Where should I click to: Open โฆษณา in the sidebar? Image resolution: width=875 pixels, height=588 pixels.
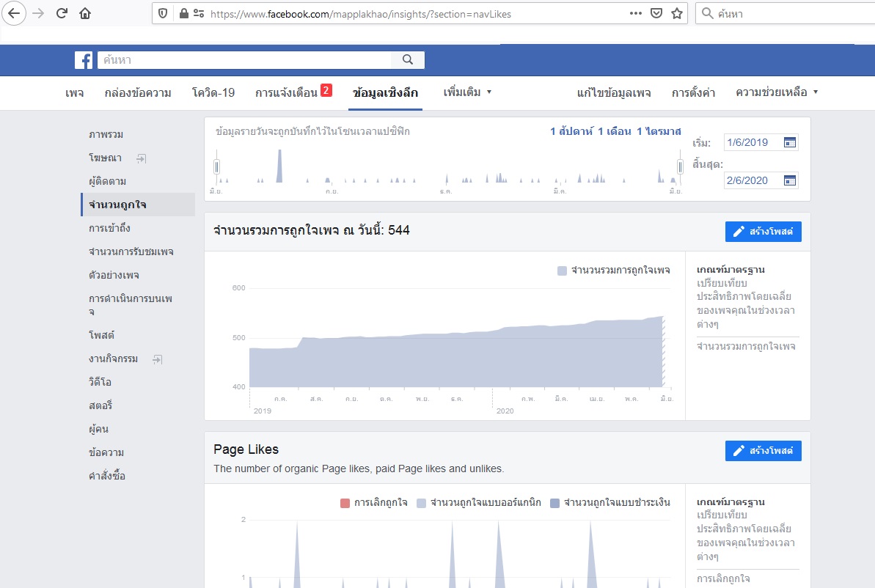coord(106,158)
